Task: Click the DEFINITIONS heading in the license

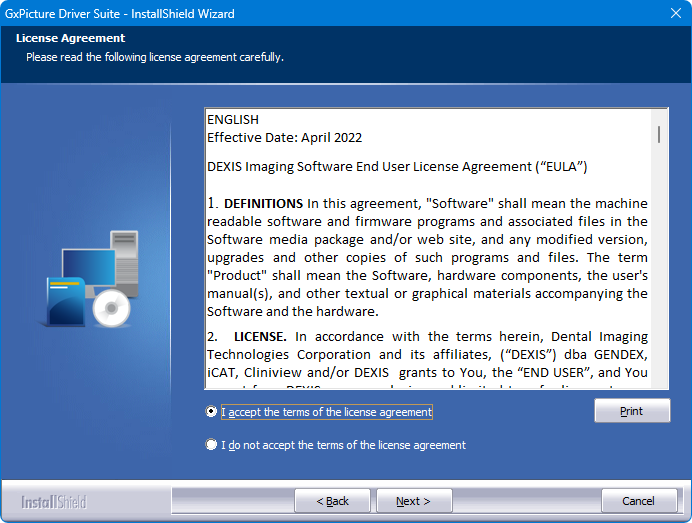Action: coord(263,203)
